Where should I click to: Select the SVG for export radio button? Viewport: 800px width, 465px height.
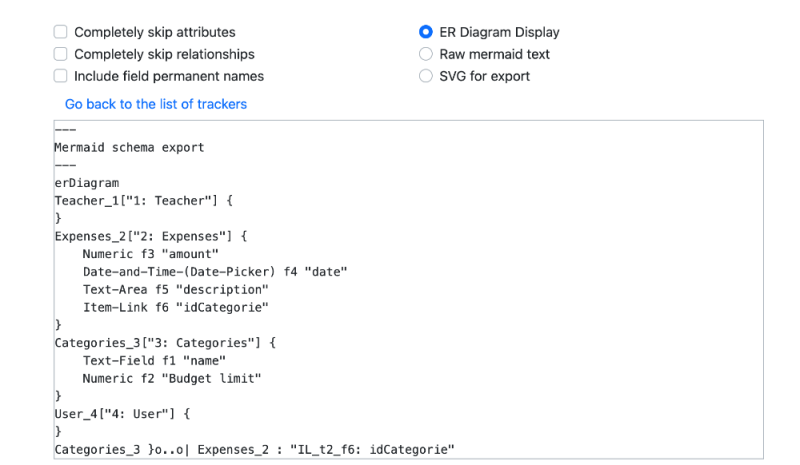[426, 76]
